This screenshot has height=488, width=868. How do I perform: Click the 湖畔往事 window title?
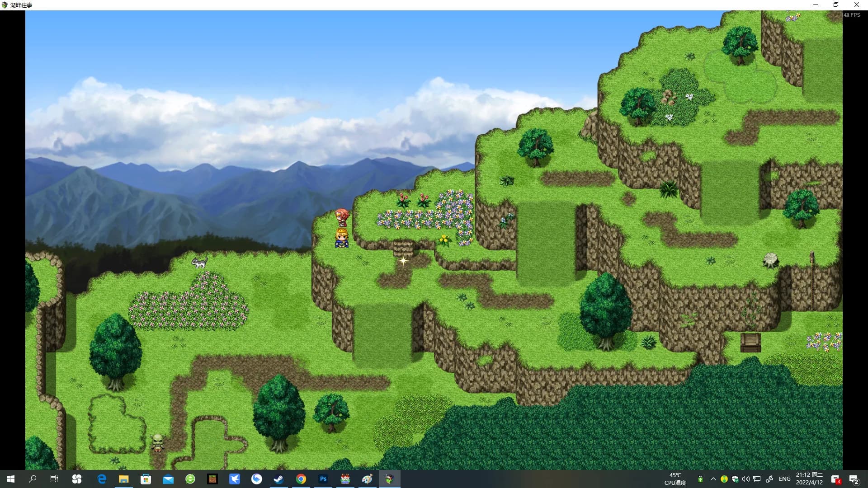(21, 5)
